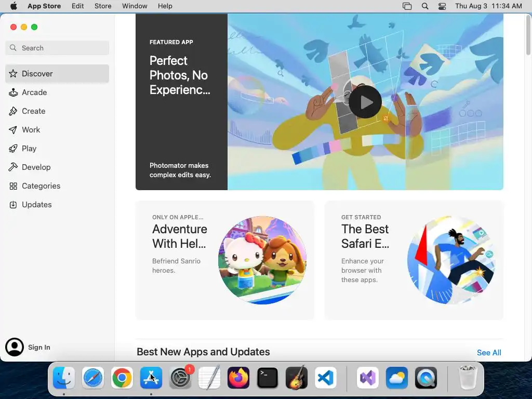The image size is (532, 399).
Task: Click the Spotlight search icon in menu bar
Action: tap(425, 6)
